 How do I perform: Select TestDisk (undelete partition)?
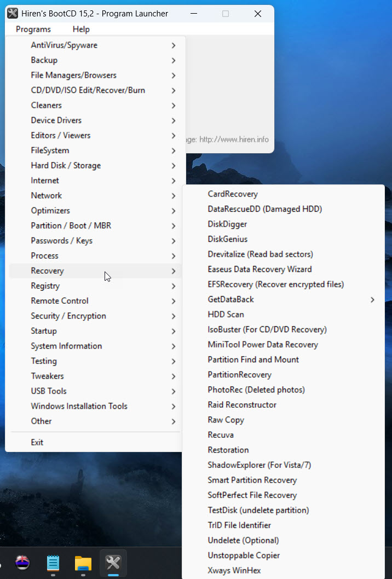(x=258, y=510)
